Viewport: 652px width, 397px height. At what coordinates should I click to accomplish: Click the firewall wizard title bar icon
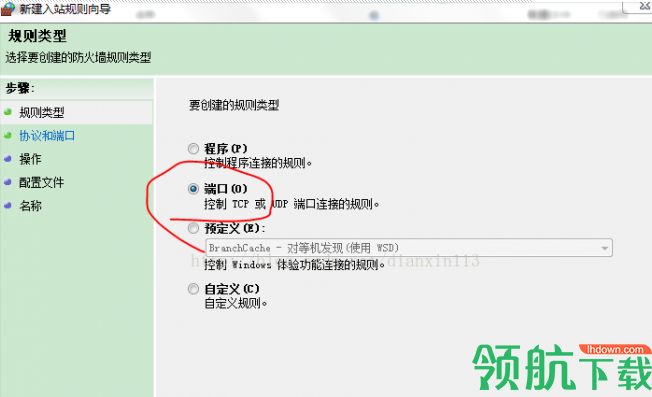coord(7,9)
